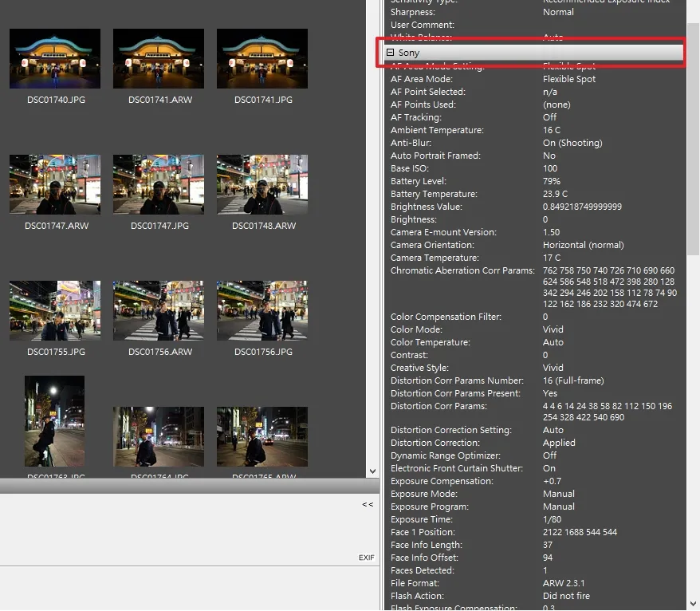Click the 'Exposure Time:' label
This screenshot has height=611, width=700.
coord(422,519)
